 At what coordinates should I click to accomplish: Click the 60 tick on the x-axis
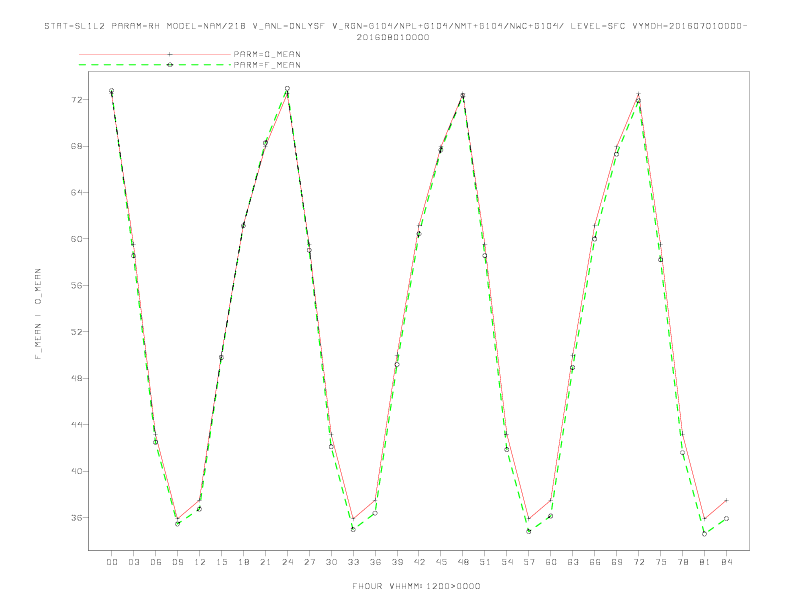point(551,562)
